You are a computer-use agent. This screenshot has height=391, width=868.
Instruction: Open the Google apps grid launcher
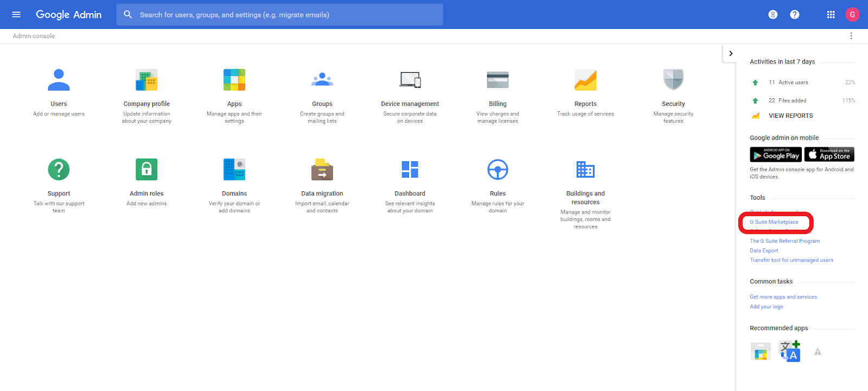pyautogui.click(x=831, y=15)
